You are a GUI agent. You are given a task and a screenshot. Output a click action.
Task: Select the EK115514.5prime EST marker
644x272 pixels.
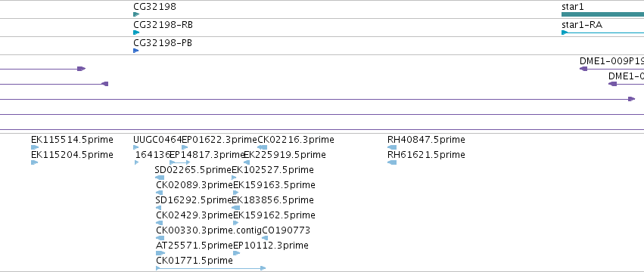[35, 147]
